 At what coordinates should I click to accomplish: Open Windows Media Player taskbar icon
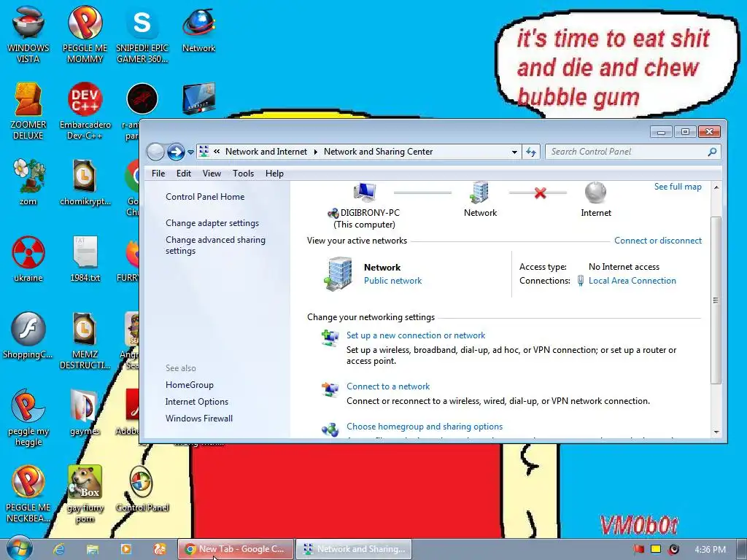[126, 549]
